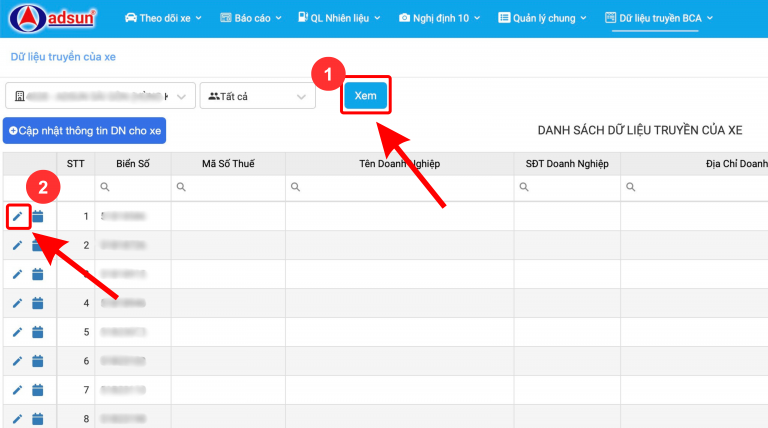Open the calendar icon in row 1
Screen dimensions: 768x428
point(38,216)
